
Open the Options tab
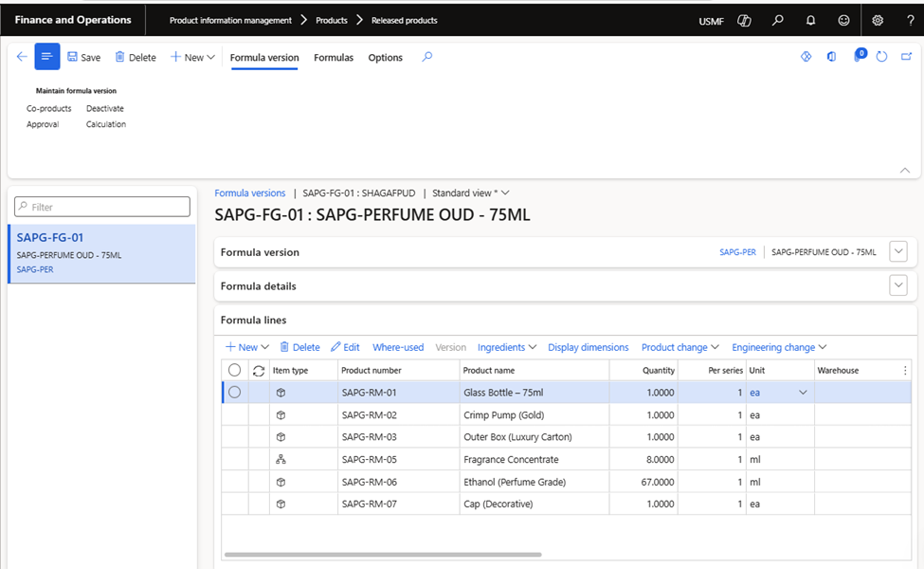click(386, 57)
